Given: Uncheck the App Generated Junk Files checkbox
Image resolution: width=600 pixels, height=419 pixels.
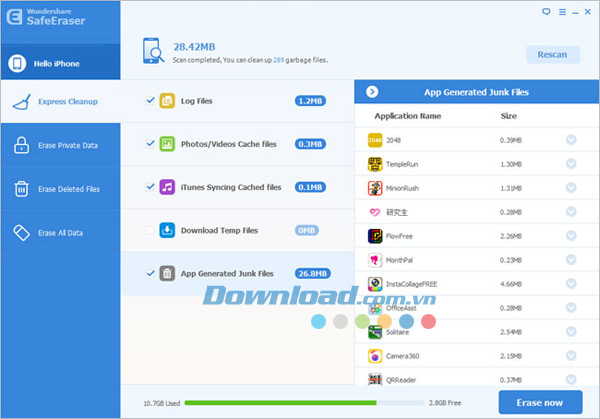Looking at the screenshot, I should click(x=150, y=273).
